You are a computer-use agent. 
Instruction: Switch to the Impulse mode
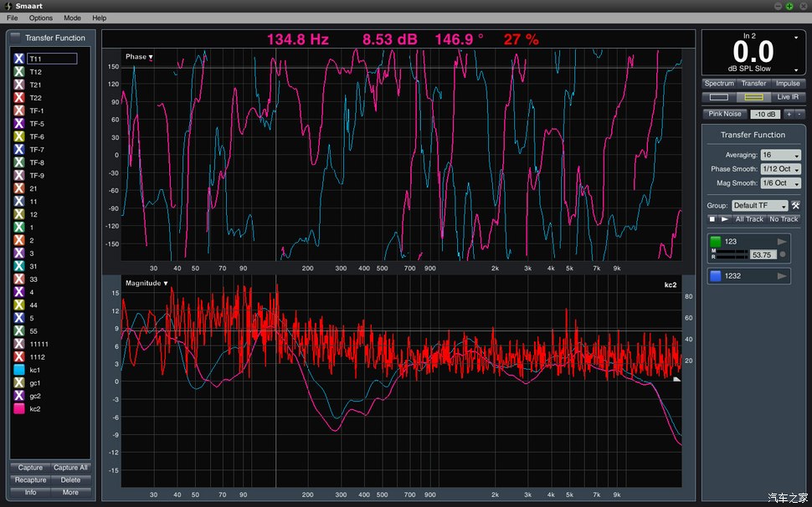788,84
